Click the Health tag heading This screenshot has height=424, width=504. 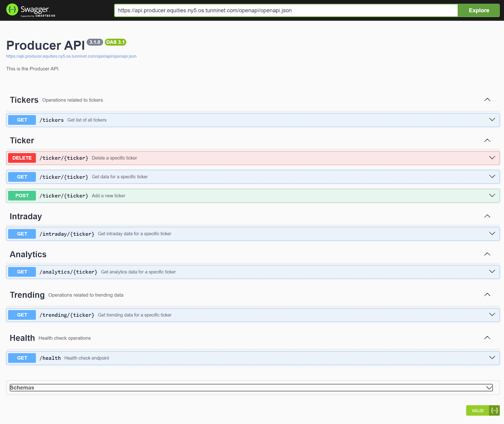[22, 338]
